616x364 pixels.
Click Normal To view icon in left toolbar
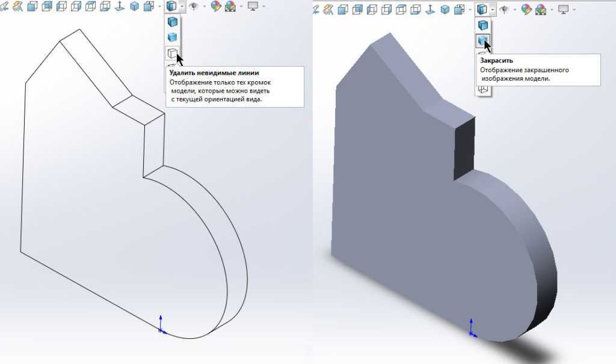coord(120,7)
